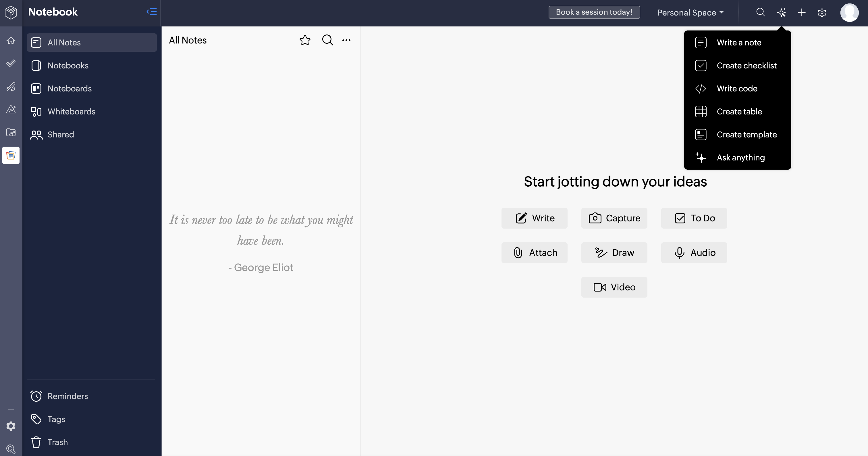Image resolution: width=868 pixels, height=456 pixels.
Task: Open the AI sparkle icon in top bar
Action: click(782, 12)
